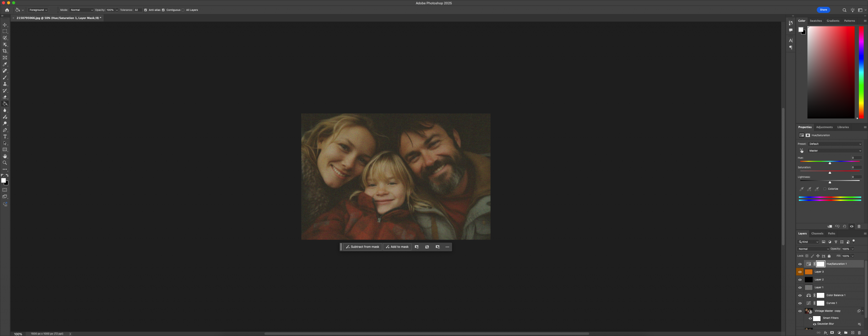Open the Preset Default dropdown
This screenshot has width=868, height=336.
tap(835, 144)
